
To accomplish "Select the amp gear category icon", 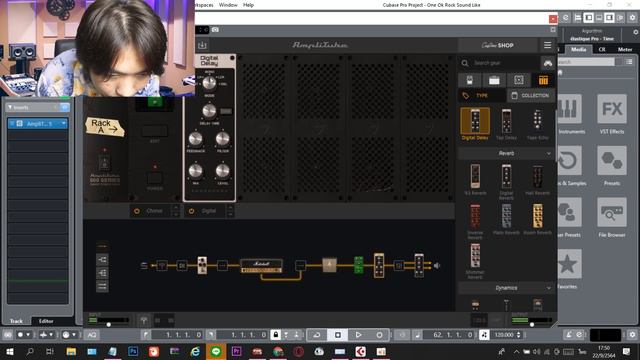I will (494, 80).
